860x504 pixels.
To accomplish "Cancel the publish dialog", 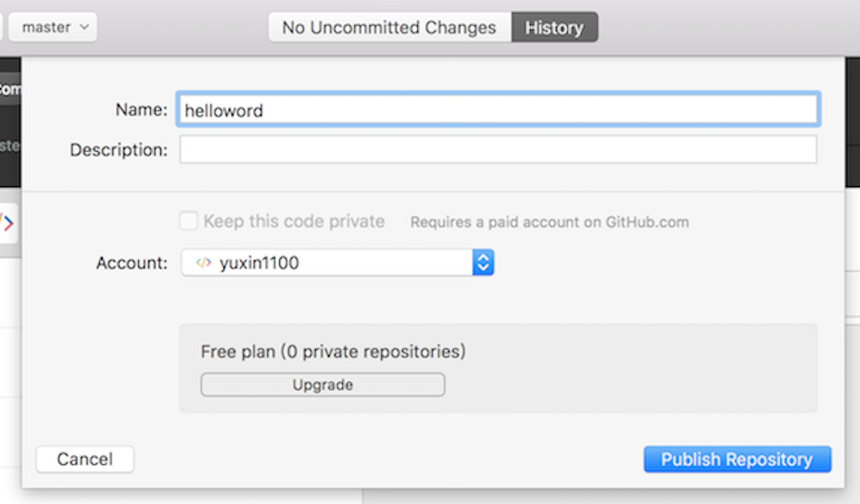I will tap(85, 459).
